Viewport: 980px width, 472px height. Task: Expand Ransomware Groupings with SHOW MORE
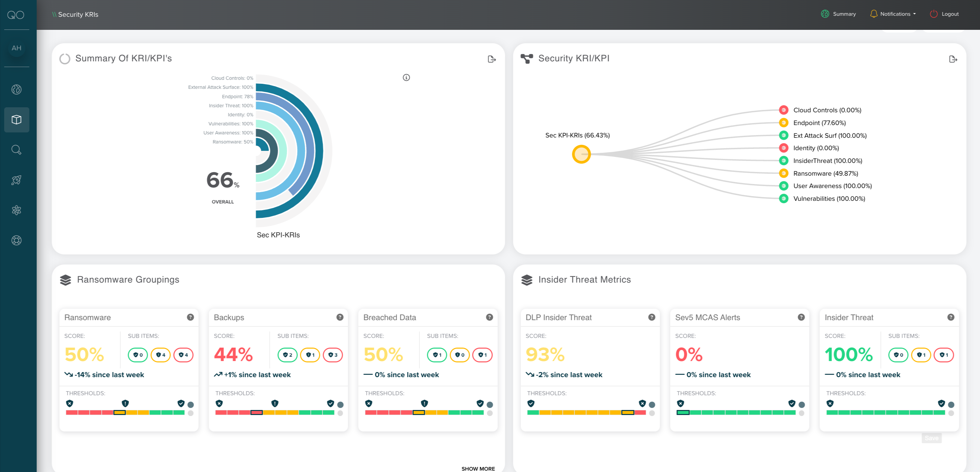[x=478, y=469]
